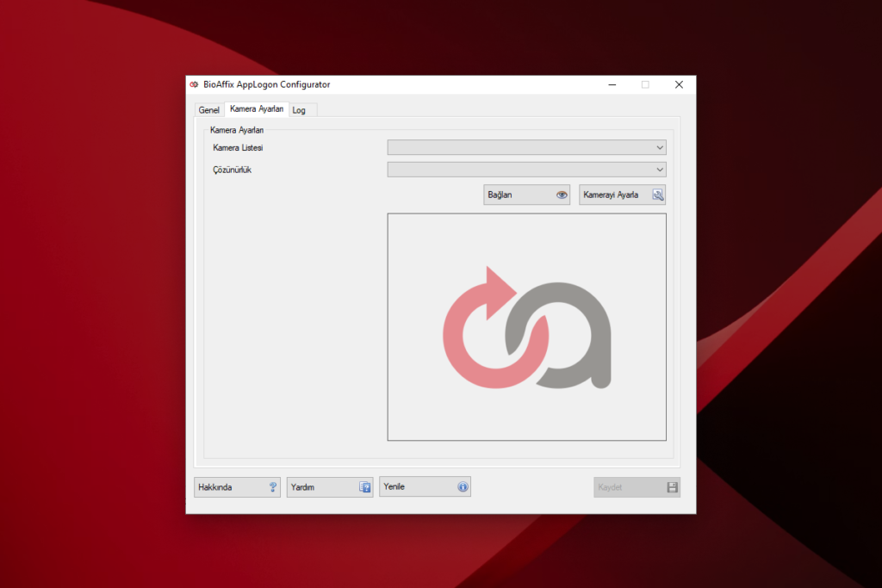Click the Kaydet save button

click(x=637, y=486)
